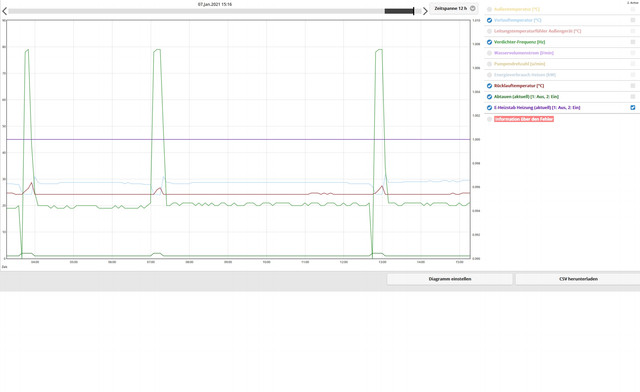
Task: Show the Wasservolumenstrom [l/min] curve
Action: click(x=489, y=53)
